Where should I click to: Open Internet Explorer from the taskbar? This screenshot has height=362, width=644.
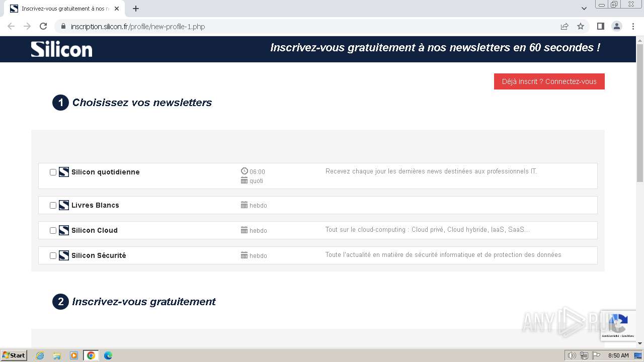[x=40, y=355]
